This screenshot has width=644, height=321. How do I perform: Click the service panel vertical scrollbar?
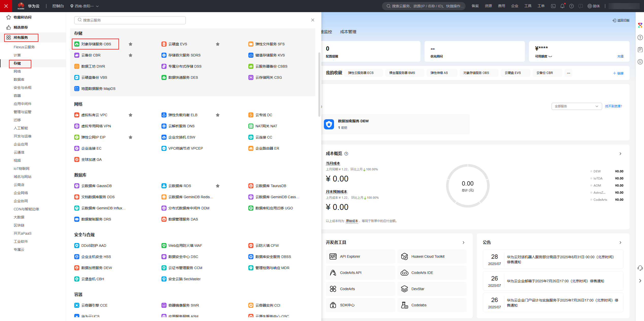click(x=319, y=84)
